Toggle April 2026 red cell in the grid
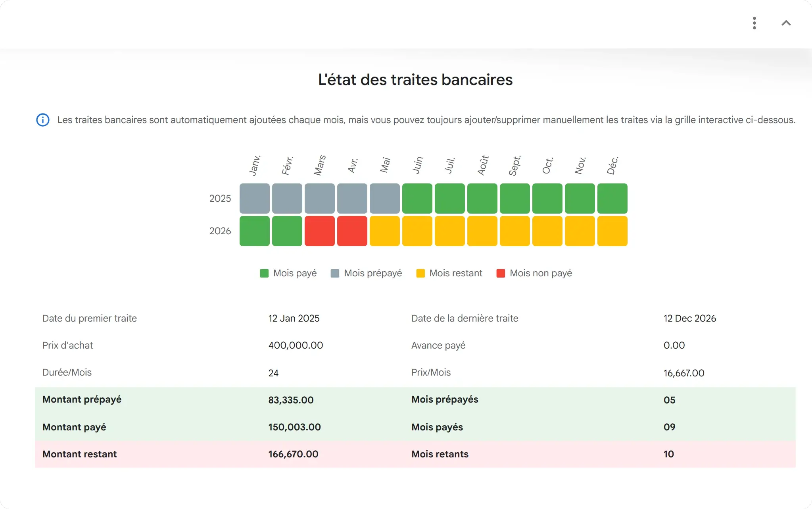 tap(352, 231)
